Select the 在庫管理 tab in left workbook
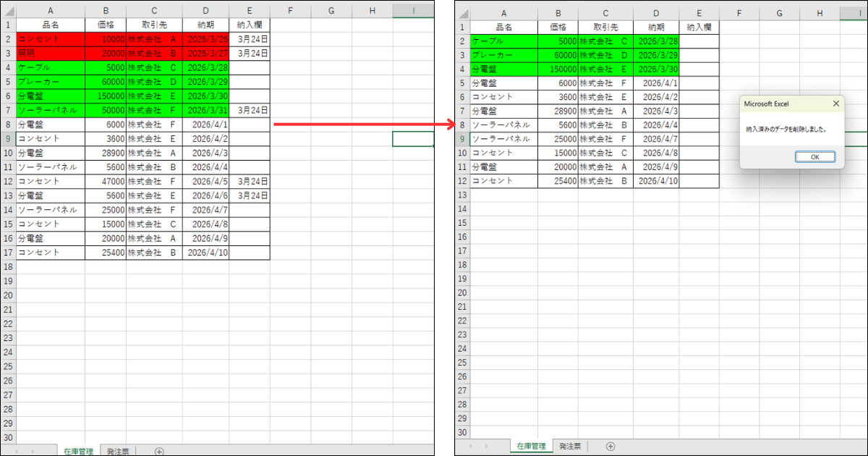The height and width of the screenshot is (456, 868). tap(77, 451)
